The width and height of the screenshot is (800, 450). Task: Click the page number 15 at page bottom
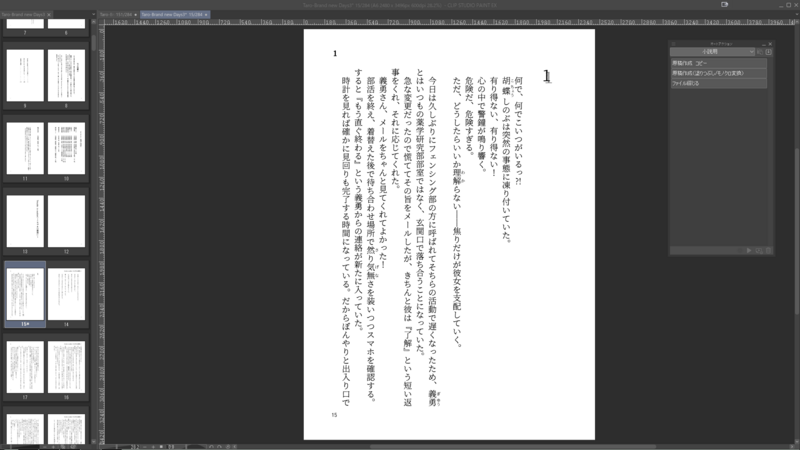click(x=334, y=415)
